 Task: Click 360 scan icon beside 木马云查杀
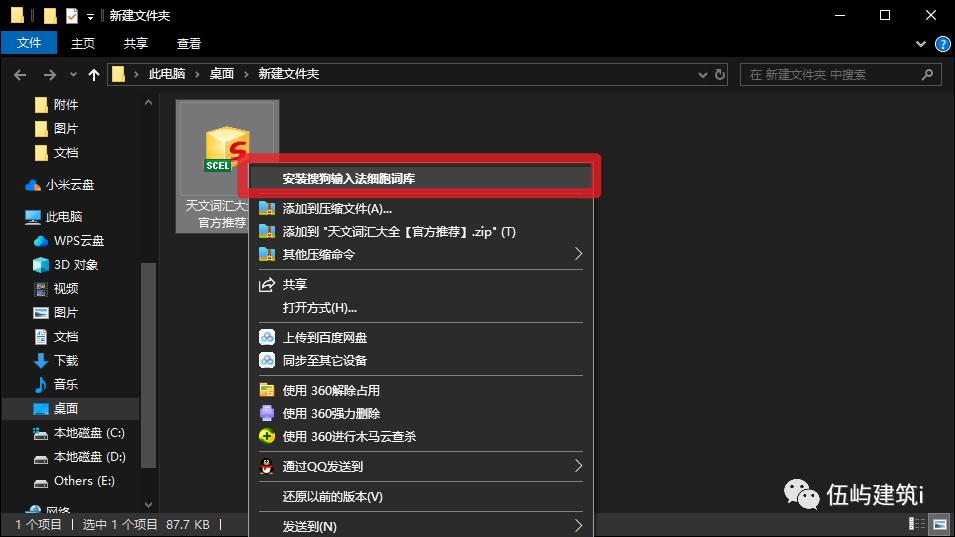click(x=267, y=436)
